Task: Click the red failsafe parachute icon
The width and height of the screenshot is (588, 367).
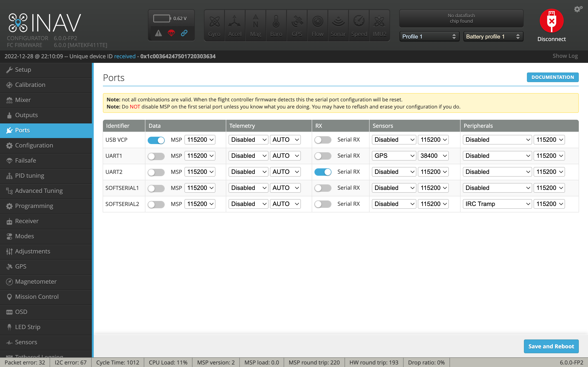Action: pos(172,33)
